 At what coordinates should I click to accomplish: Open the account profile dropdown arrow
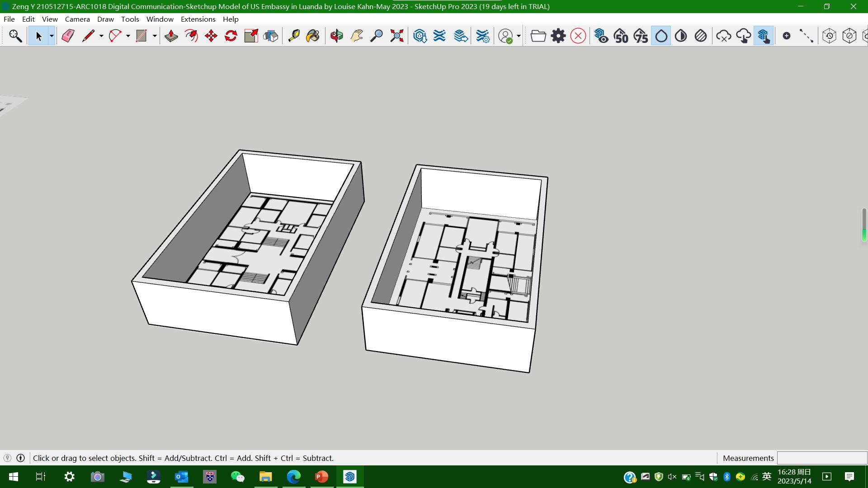(x=519, y=36)
